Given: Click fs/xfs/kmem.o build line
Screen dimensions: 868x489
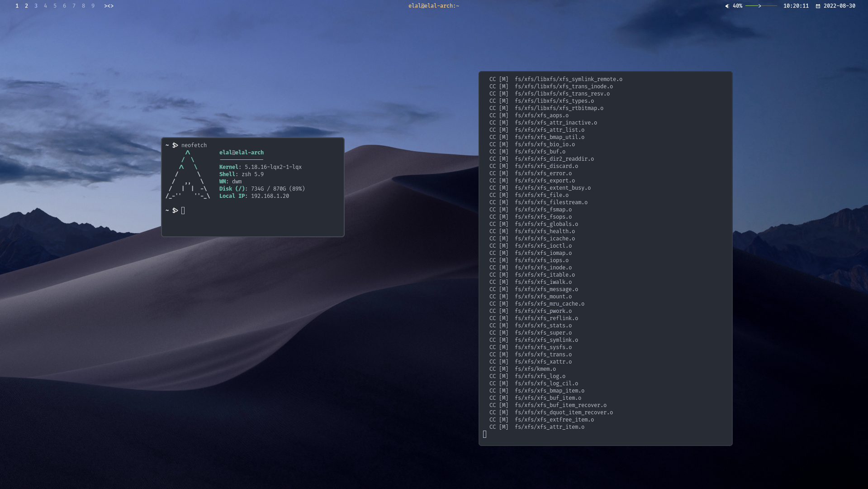Looking at the screenshot, I should point(522,369).
